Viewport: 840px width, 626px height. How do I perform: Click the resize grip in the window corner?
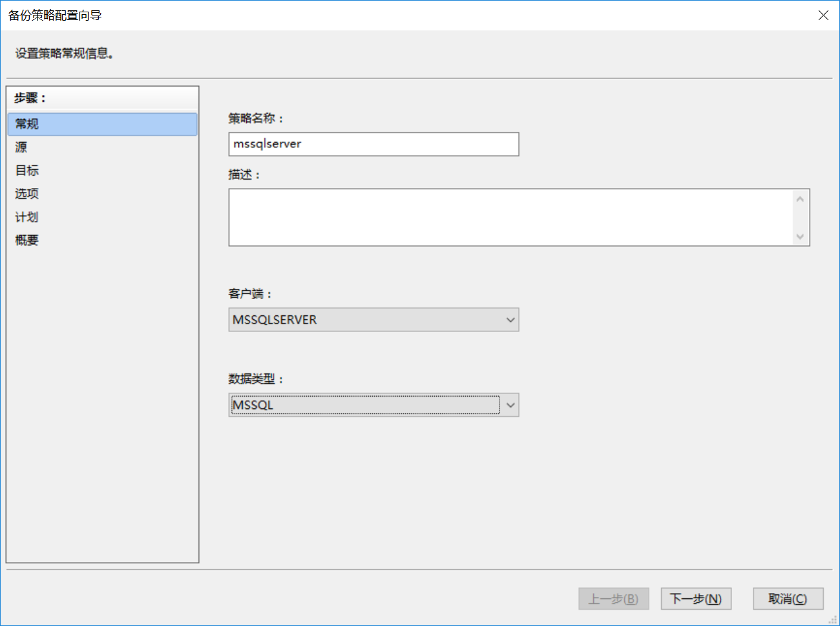click(833, 620)
